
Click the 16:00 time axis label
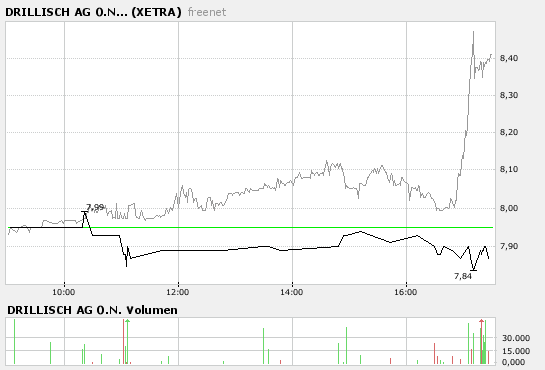point(406,292)
